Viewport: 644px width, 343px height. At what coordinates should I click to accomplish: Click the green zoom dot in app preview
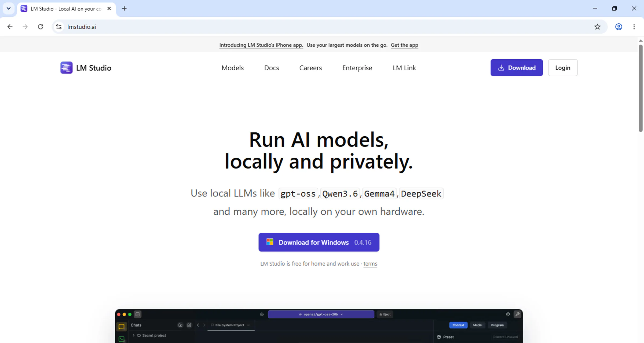click(130, 314)
